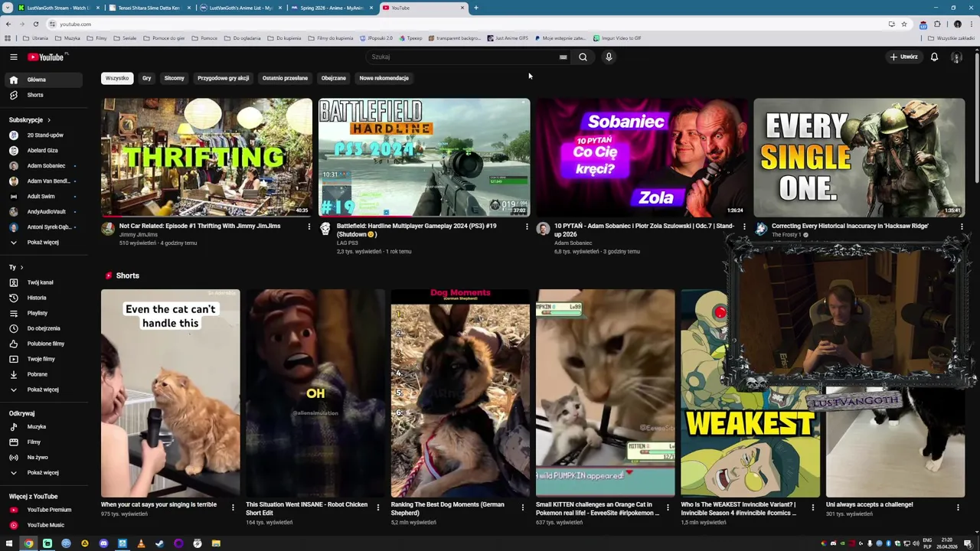Bookmark this page with star icon
980x551 pixels.
coord(904,24)
